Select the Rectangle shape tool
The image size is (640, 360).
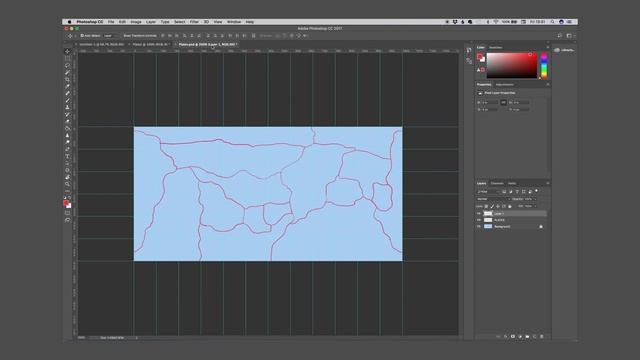click(67, 170)
